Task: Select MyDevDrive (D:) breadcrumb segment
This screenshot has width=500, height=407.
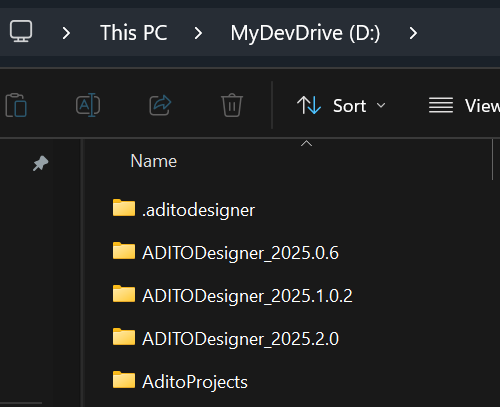Action: coord(305,33)
